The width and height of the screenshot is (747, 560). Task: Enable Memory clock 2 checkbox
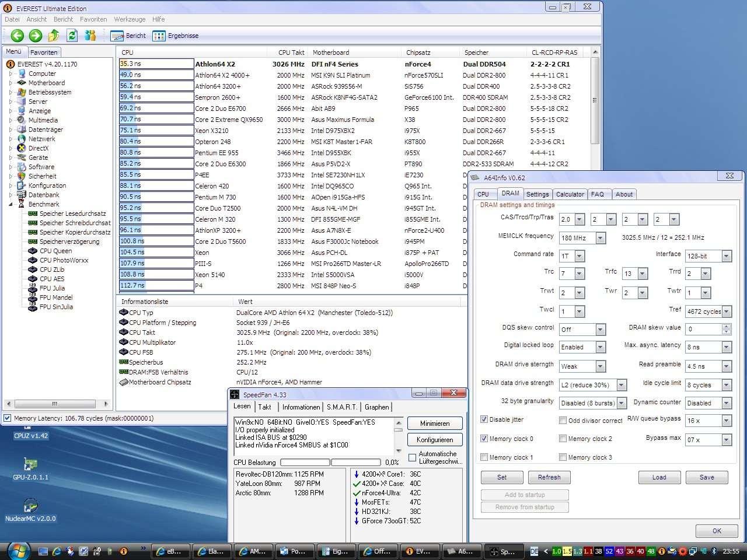[x=563, y=439]
